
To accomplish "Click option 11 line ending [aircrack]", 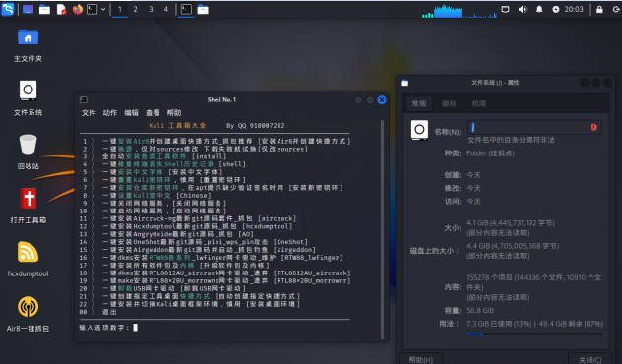I will click(189, 218).
